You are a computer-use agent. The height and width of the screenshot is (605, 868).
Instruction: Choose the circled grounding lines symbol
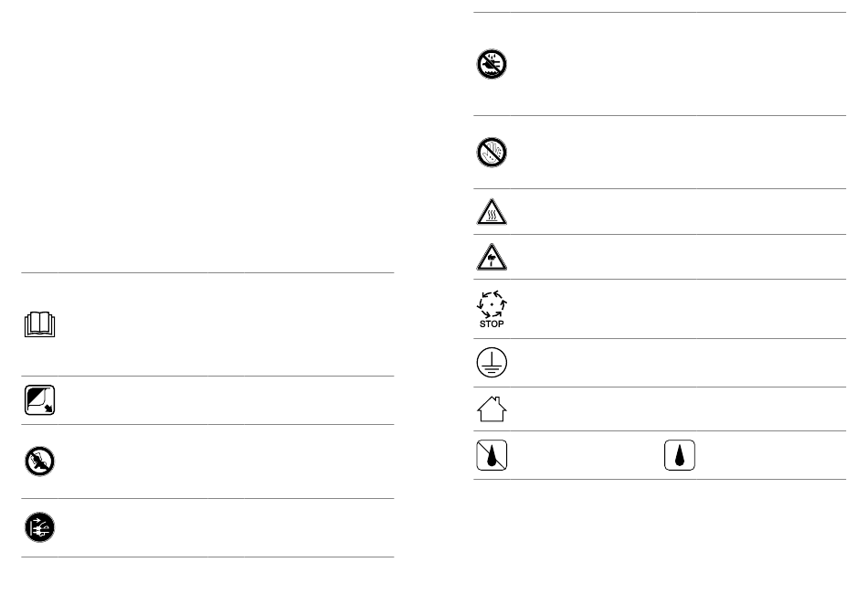[492, 364]
